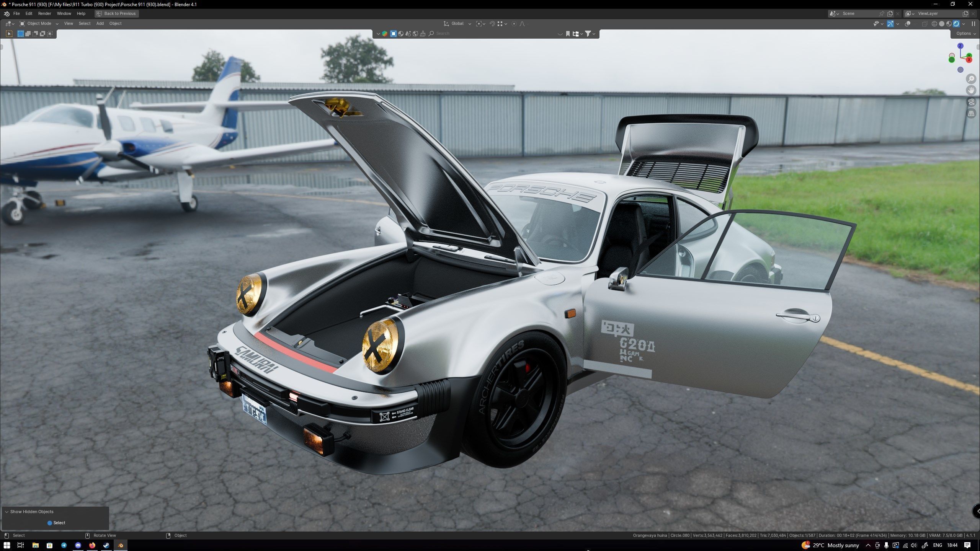The height and width of the screenshot is (551, 980).
Task: Click Select in Show Hidden Objects panel
Action: point(56,523)
